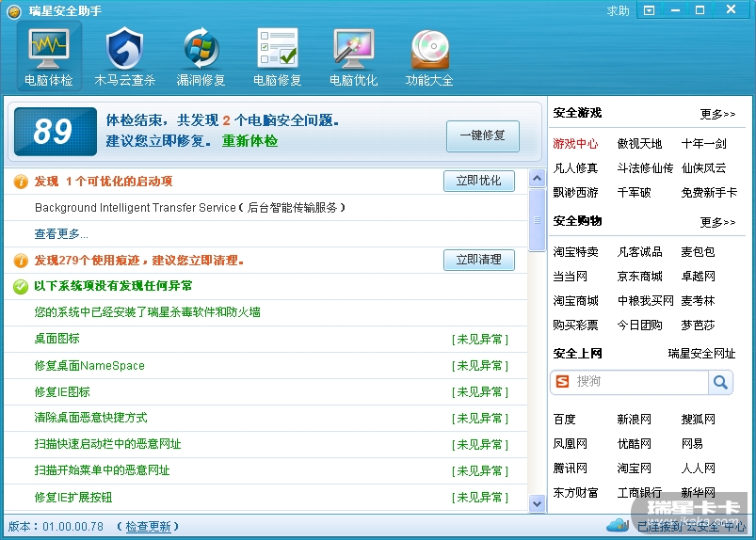Open the 淘宝特卖 shopping link

pos(575,252)
